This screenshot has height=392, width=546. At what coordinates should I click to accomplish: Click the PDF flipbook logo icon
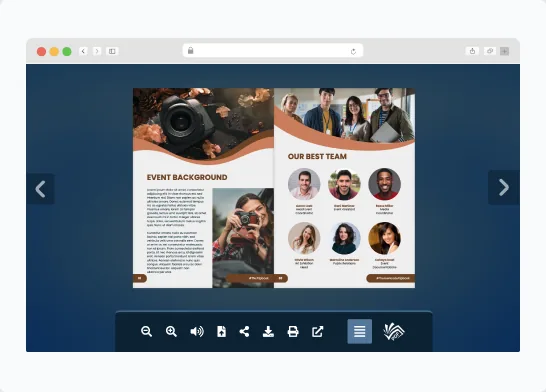pos(394,331)
